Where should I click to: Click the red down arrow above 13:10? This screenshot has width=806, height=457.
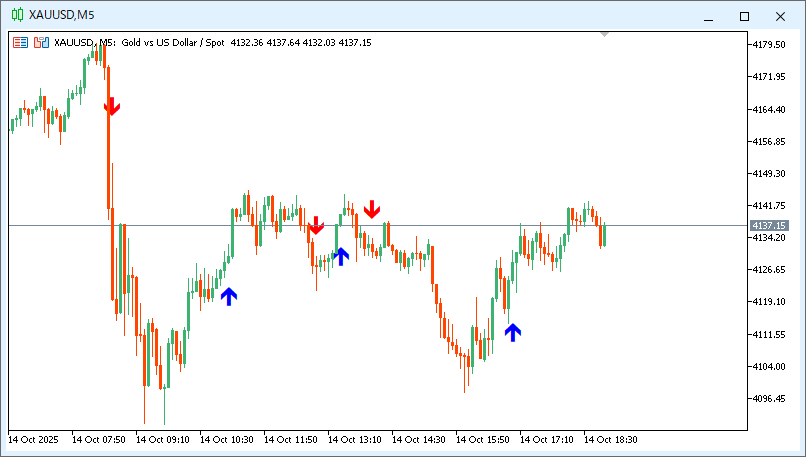point(372,208)
